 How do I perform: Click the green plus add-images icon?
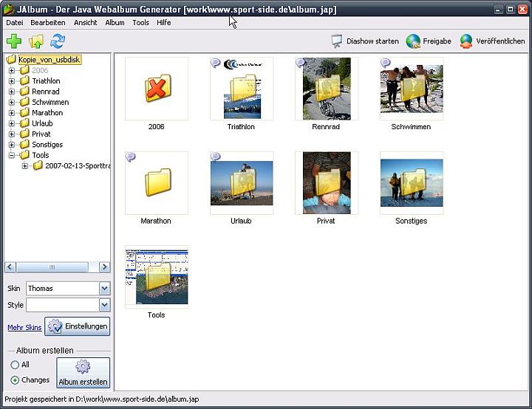coord(14,41)
